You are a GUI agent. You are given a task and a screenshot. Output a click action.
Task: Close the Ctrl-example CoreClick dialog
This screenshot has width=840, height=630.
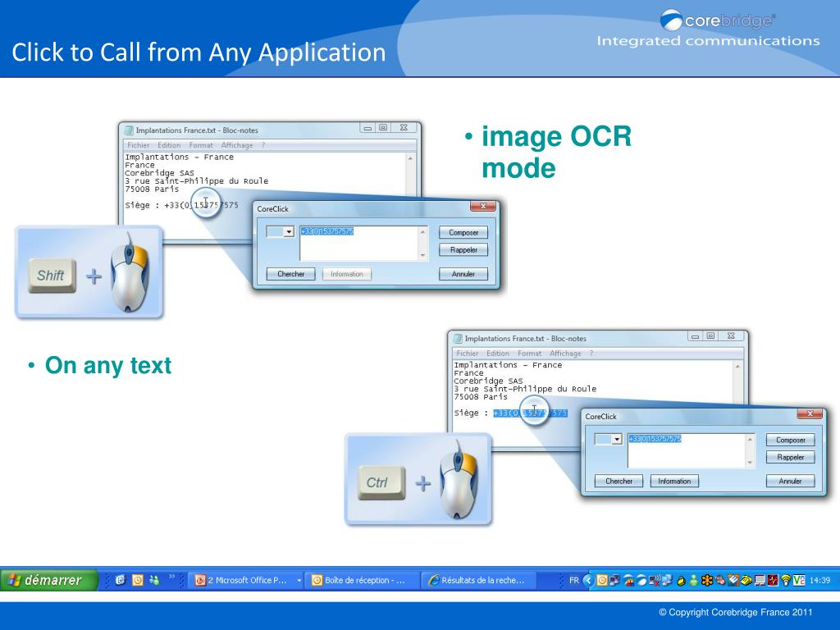point(810,413)
